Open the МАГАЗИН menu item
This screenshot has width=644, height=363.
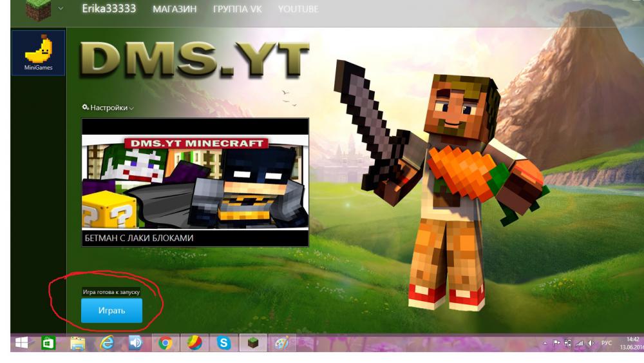pyautogui.click(x=175, y=10)
